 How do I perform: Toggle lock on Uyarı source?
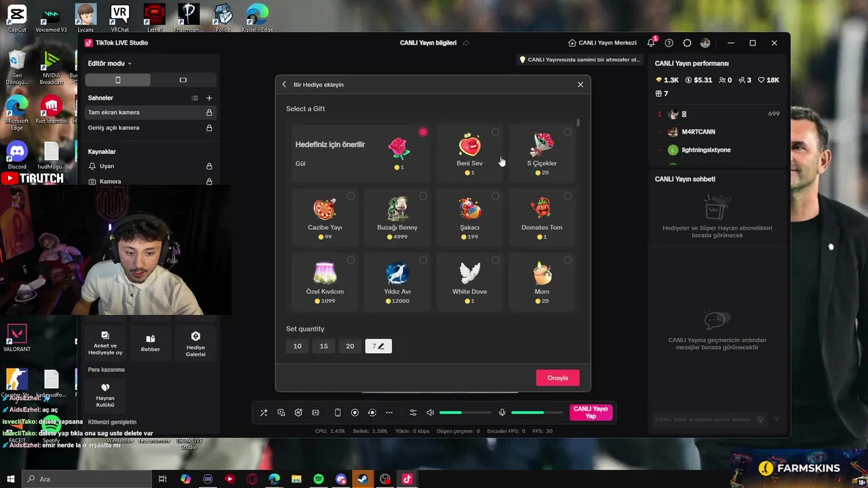coord(209,166)
